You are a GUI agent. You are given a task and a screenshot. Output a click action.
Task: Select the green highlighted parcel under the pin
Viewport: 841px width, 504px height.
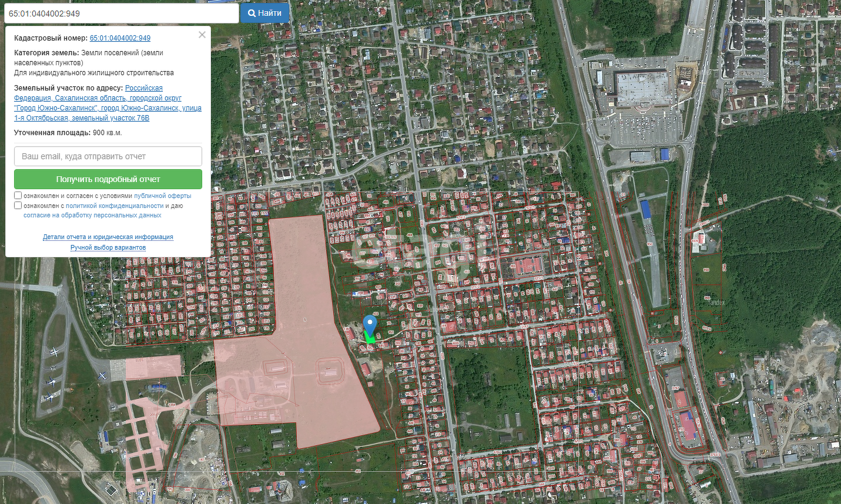coord(370,338)
